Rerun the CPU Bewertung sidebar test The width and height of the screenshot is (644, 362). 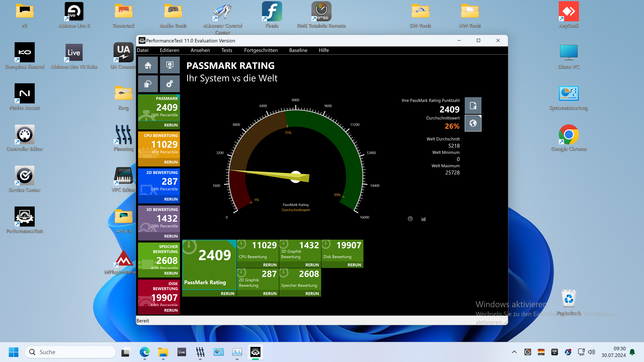click(x=171, y=162)
